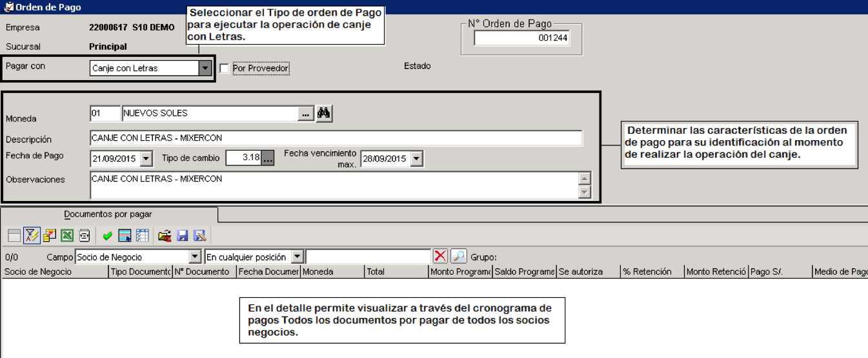
Task: Click the blue floppy disk save icon
Action: pos(182,235)
